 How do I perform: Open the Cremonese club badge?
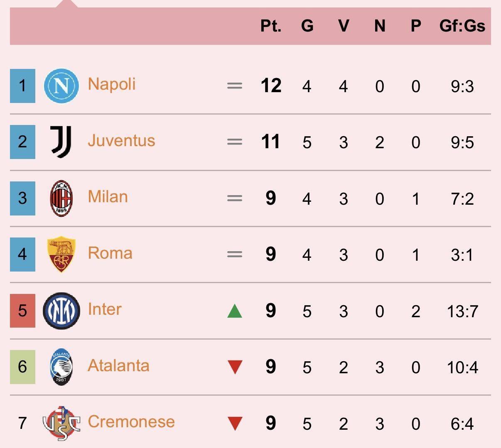[x=61, y=424]
